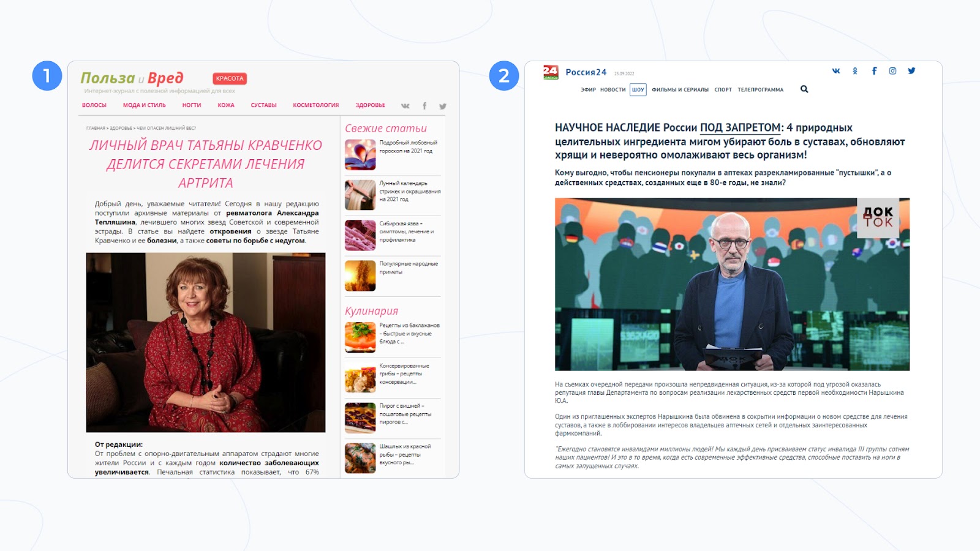
Task: Select СПОРТ in Россия 24 navigation
Action: 723,89
